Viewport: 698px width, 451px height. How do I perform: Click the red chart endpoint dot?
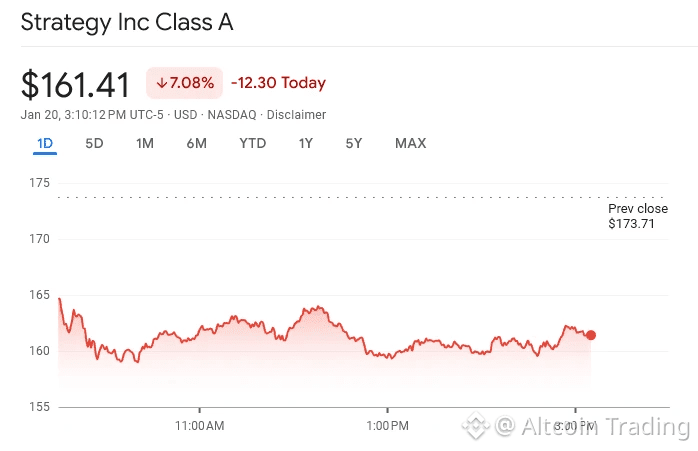click(x=591, y=335)
